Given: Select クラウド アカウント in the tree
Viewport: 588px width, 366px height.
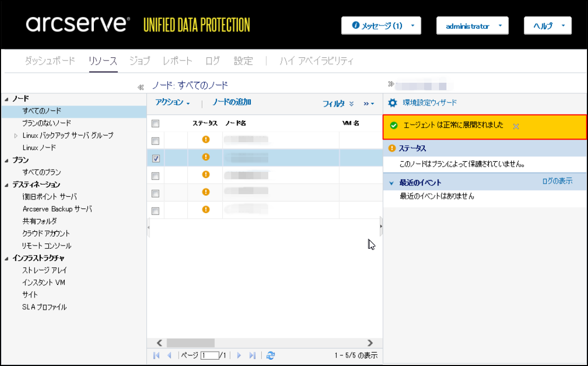Looking at the screenshot, I should pyautogui.click(x=46, y=233).
